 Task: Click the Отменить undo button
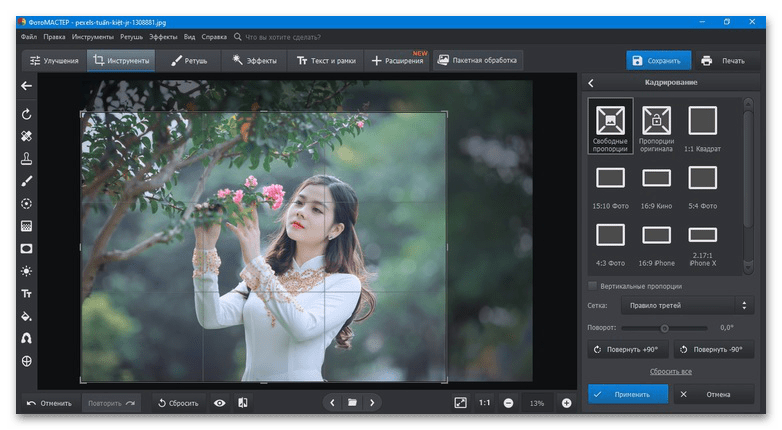coord(49,403)
